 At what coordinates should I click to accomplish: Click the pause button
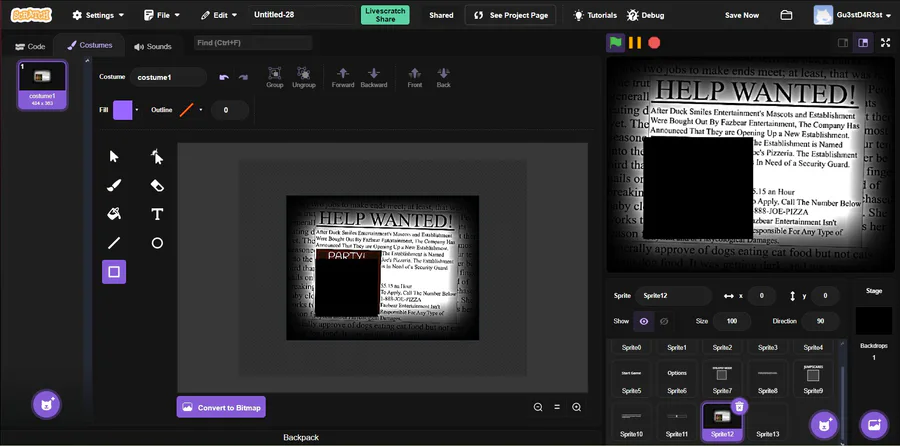tap(635, 43)
